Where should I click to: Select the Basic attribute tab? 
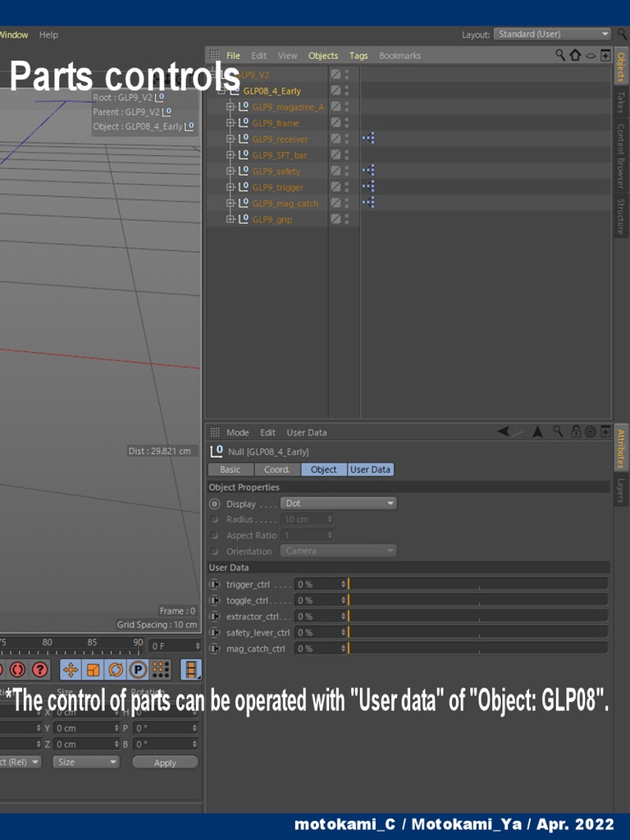click(x=231, y=469)
